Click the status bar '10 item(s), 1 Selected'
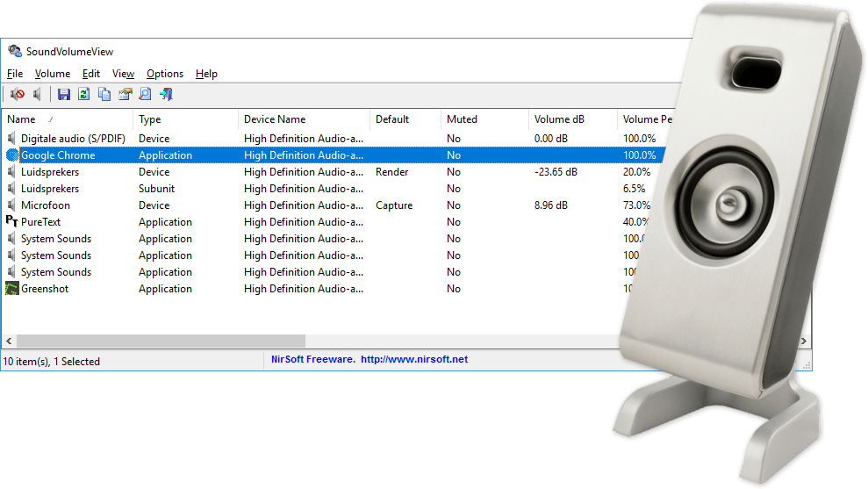Image resolution: width=868 pixels, height=489 pixels. tap(52, 362)
